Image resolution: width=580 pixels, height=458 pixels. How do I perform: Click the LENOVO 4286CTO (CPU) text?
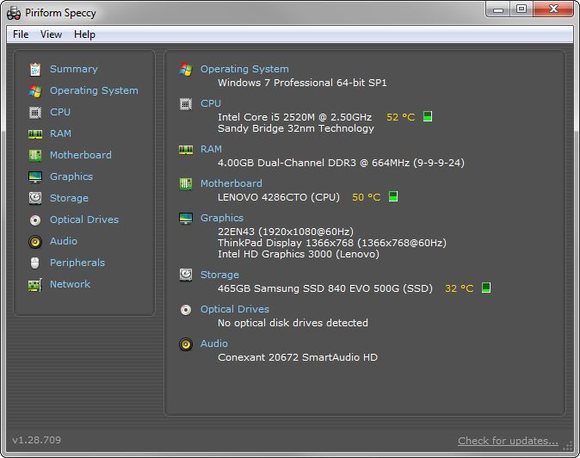[x=279, y=197]
